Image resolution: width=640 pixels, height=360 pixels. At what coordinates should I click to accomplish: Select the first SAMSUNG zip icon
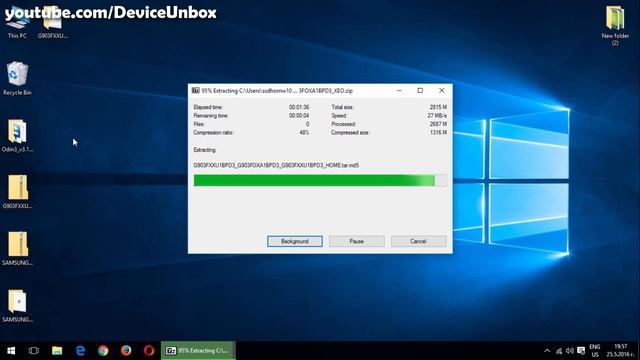pos(17,249)
